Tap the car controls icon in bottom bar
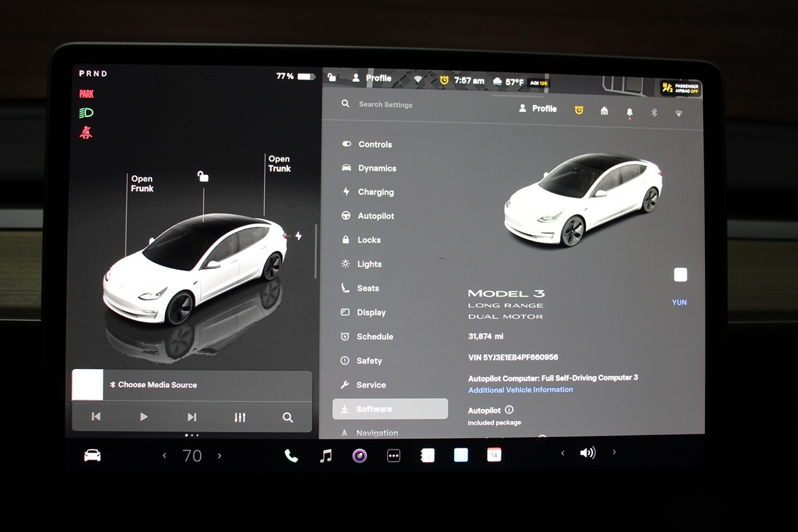This screenshot has height=532, width=798. [x=92, y=456]
